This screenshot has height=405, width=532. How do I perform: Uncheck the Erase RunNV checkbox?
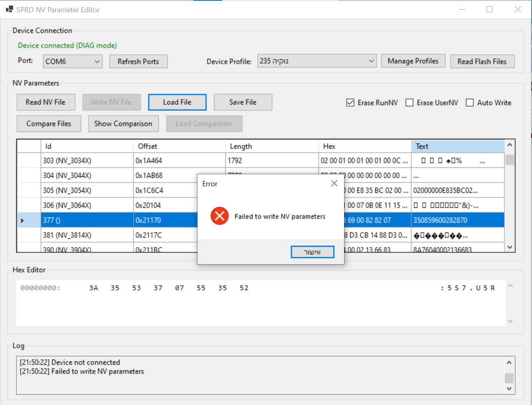tap(350, 103)
